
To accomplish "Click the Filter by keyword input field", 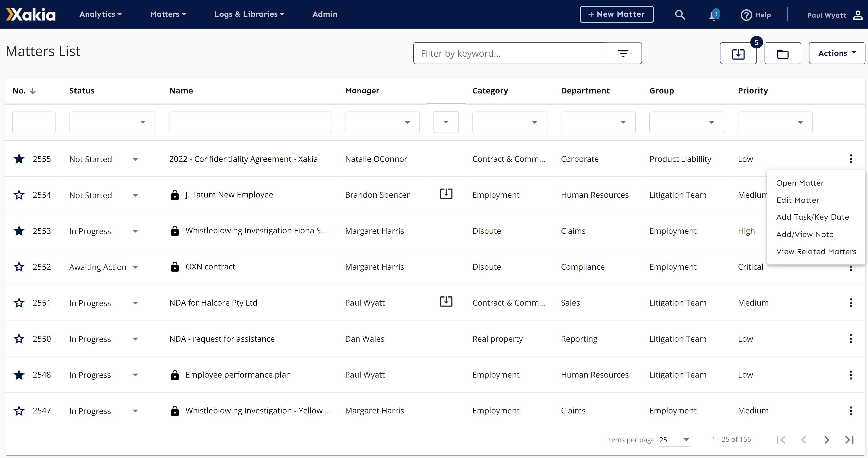I will coord(509,53).
